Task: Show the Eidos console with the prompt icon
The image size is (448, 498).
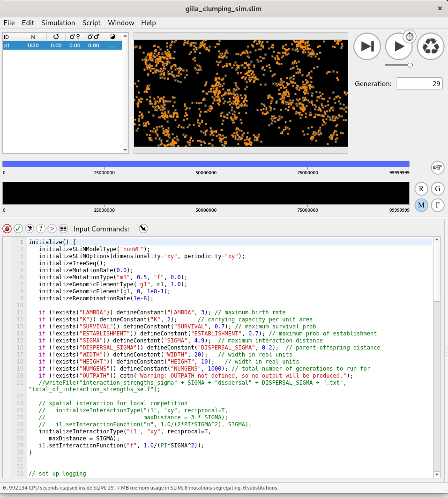Action: pos(52,229)
